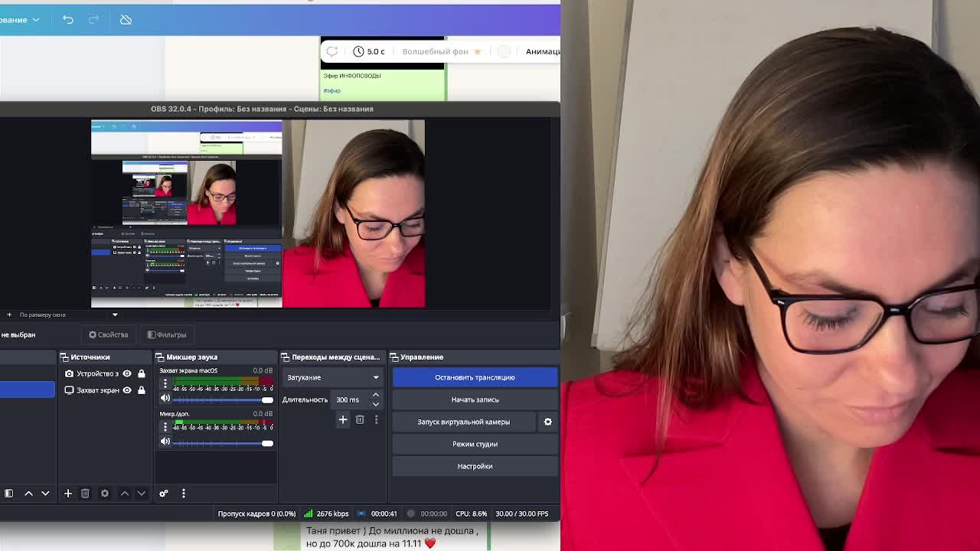
Task: Click the Переходы между сценами dock icon
Action: coord(285,357)
